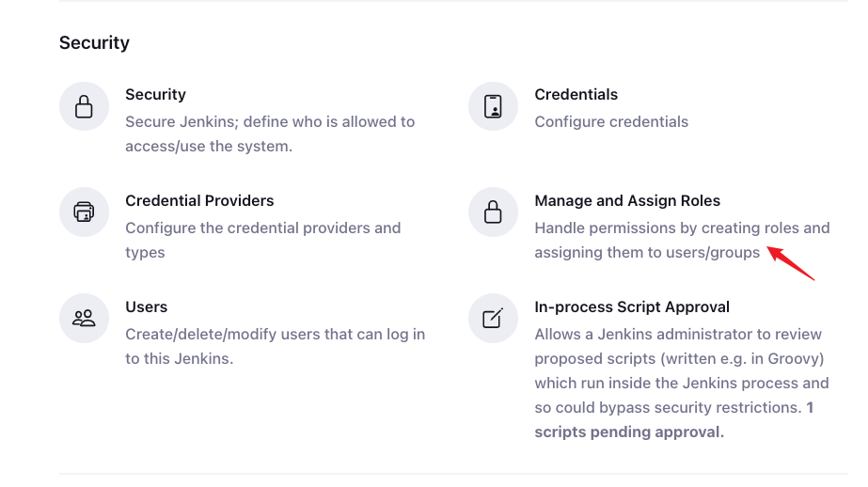Click the 'Secure Jenkins; define who is allowed' description
Screen dimensions: 868x487
270,134
